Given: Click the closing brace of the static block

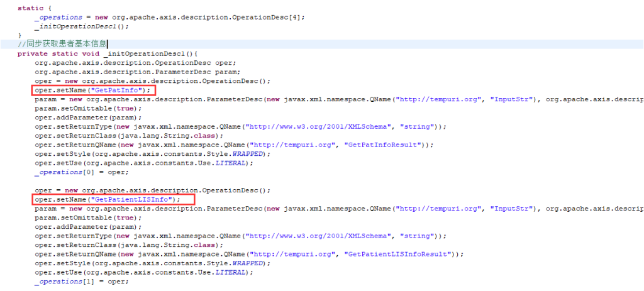Looking at the screenshot, I should [x=19, y=35].
